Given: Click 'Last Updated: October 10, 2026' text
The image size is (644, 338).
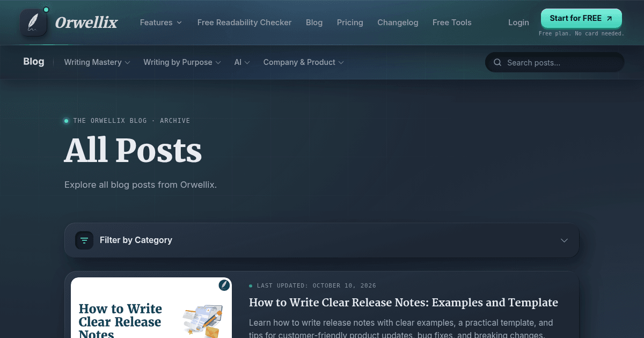Looking at the screenshot, I should (x=317, y=285).
